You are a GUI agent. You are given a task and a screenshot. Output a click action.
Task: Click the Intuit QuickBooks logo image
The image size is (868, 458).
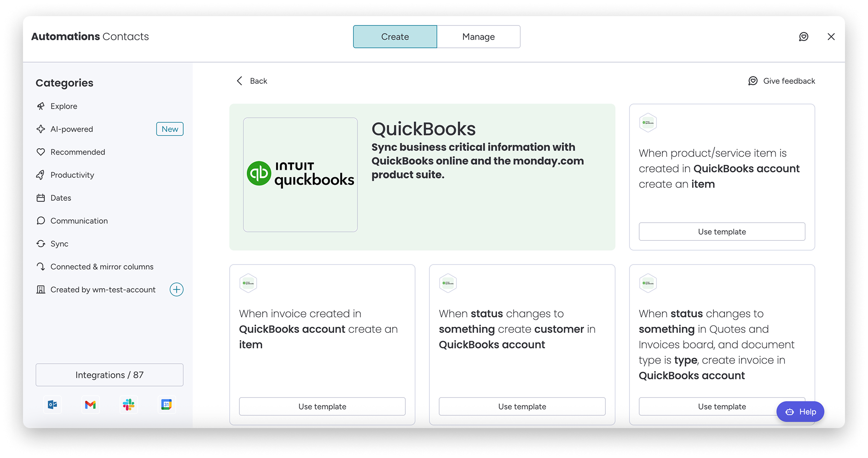[301, 174]
